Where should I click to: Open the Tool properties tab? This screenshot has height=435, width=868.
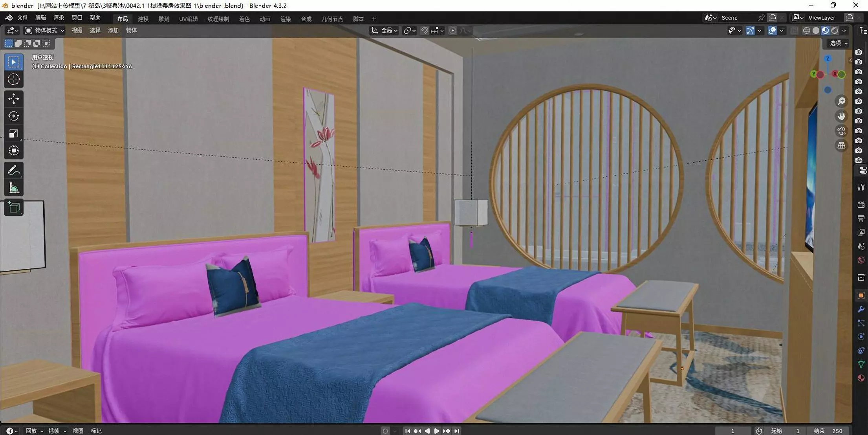(x=861, y=187)
